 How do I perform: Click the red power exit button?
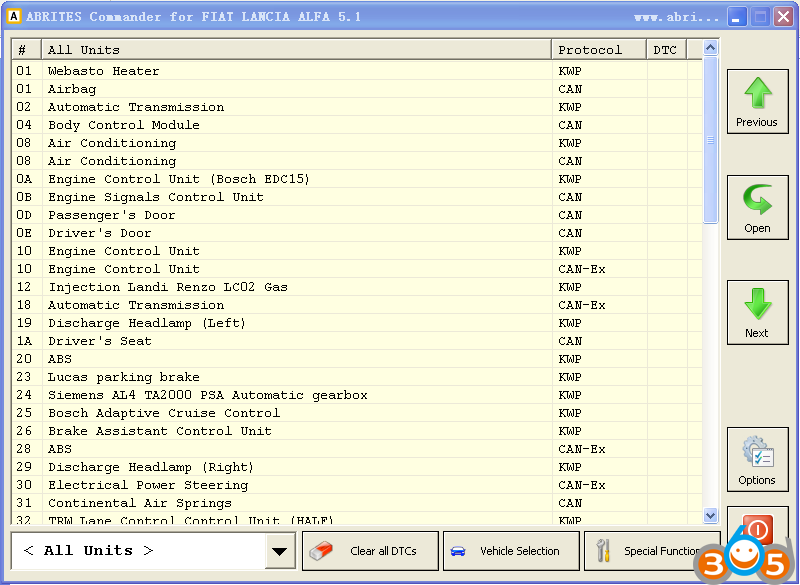757,528
